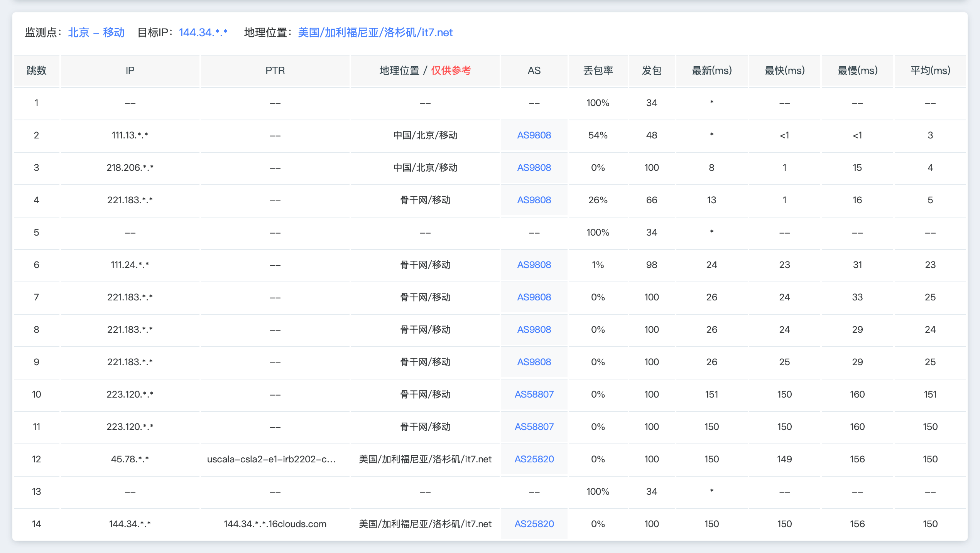Click the 北京 – 移动 monitoring point link
Viewport: 980px width, 553px height.
96,32
